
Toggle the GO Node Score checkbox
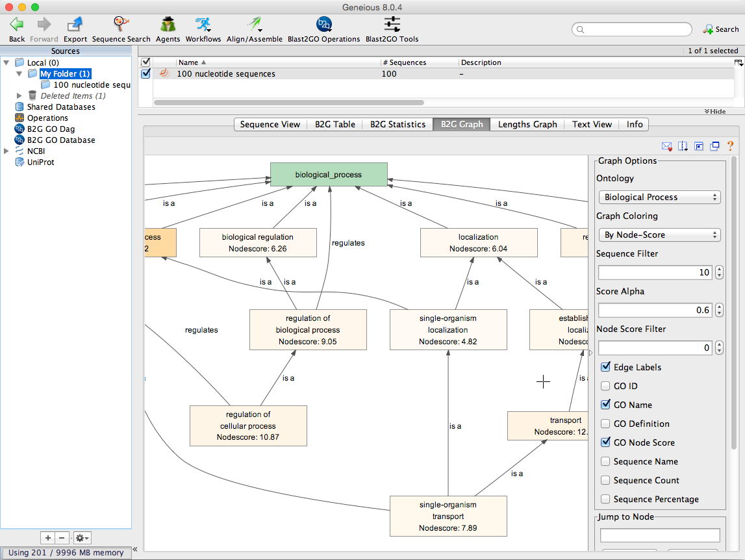coord(605,442)
